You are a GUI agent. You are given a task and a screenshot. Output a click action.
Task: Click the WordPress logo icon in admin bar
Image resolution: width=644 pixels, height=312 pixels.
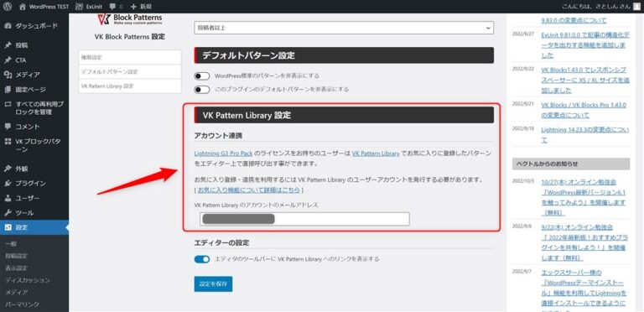[8, 7]
